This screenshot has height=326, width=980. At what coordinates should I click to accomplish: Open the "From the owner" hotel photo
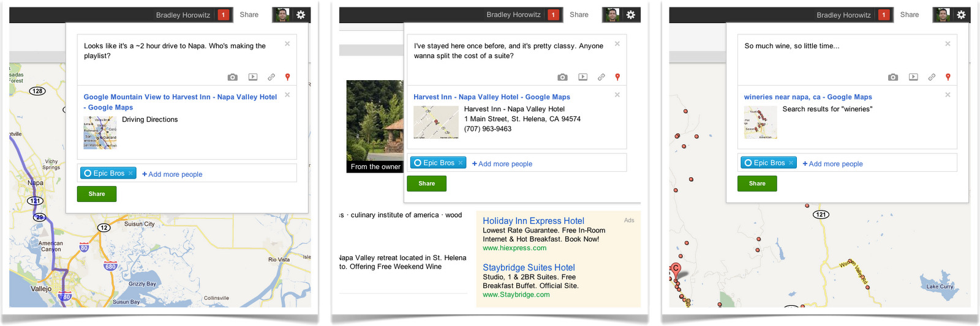pyautogui.click(x=375, y=125)
